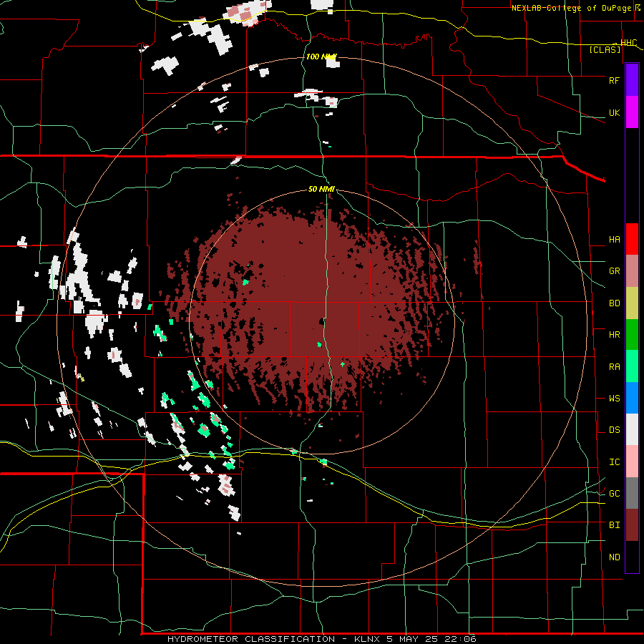Click the 'HHC' product label
Image resolution: width=644 pixels, height=644 pixels.
point(628,43)
